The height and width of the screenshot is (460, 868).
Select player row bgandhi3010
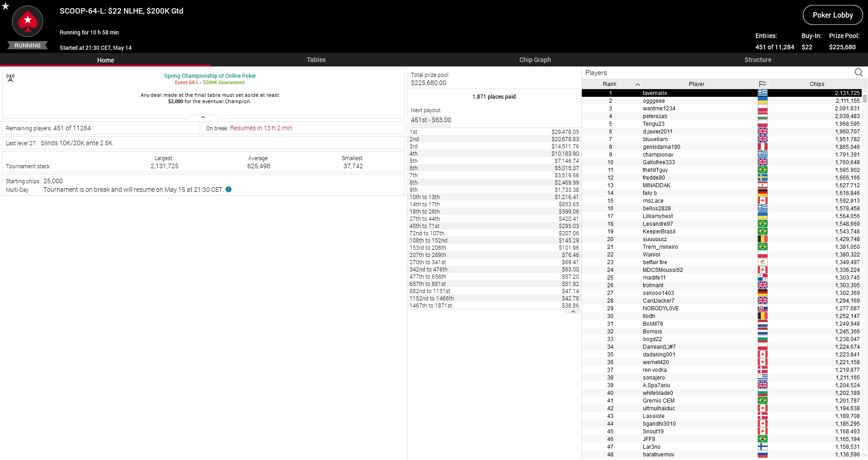click(x=722, y=423)
